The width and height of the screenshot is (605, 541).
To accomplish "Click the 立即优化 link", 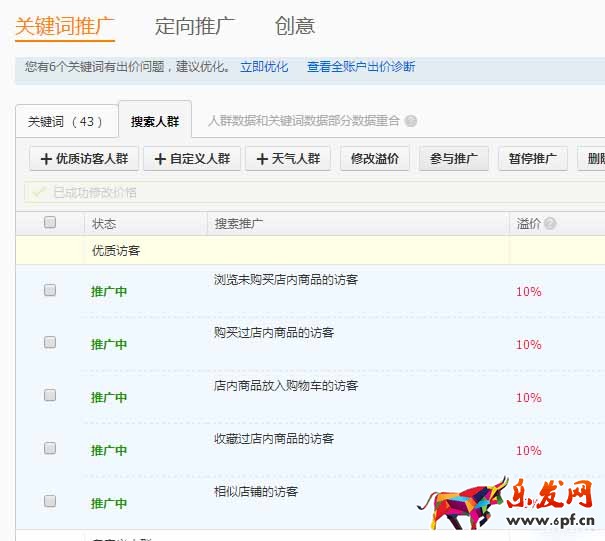I will [264, 67].
